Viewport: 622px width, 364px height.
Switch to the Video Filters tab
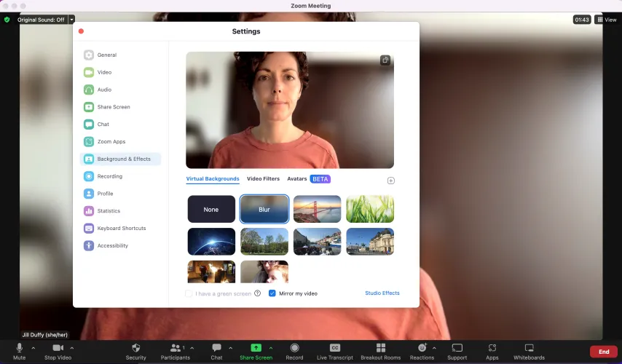(x=263, y=178)
